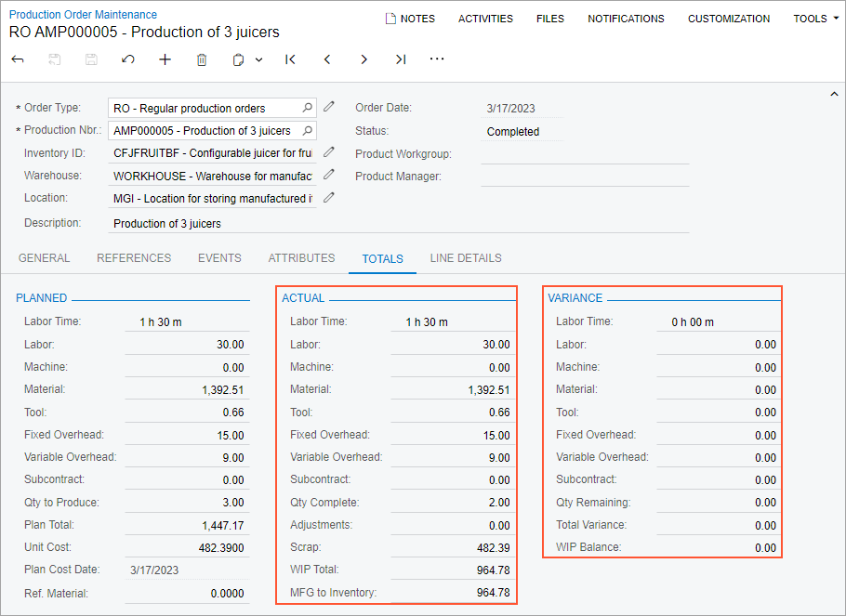Image resolution: width=846 pixels, height=616 pixels.
Task: Go to the previous record
Action: pyautogui.click(x=327, y=59)
